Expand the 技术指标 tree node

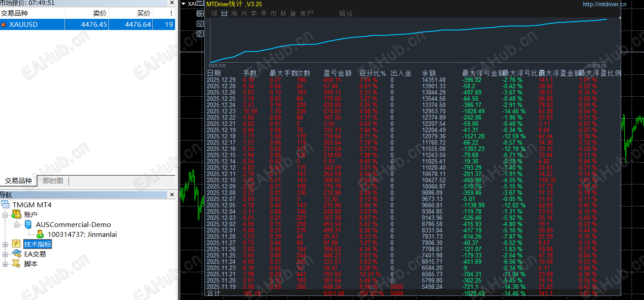5,244
